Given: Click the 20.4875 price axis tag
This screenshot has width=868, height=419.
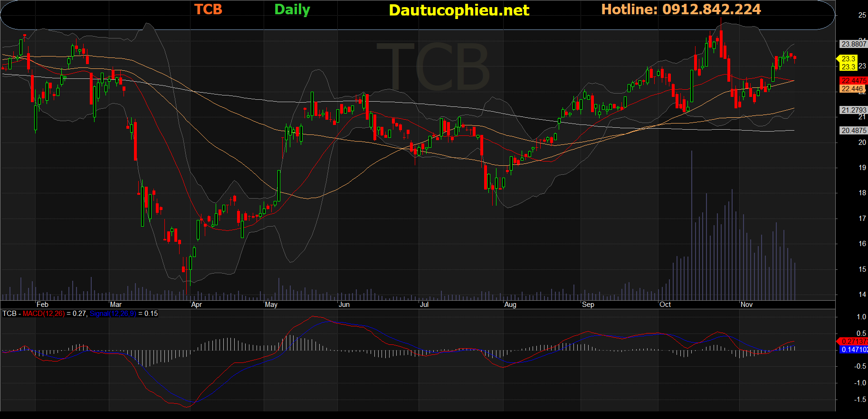Looking at the screenshot, I should point(853,130).
